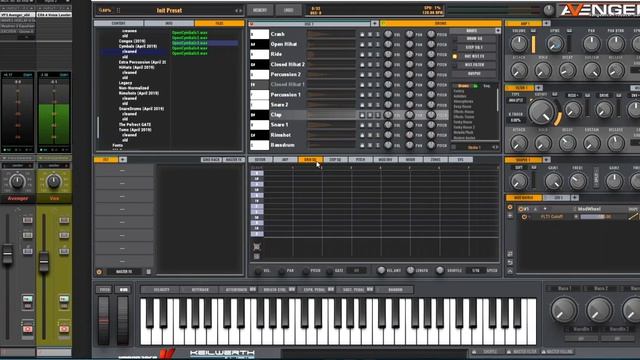Click the Avenger channel volume fader

[x=7, y=254]
